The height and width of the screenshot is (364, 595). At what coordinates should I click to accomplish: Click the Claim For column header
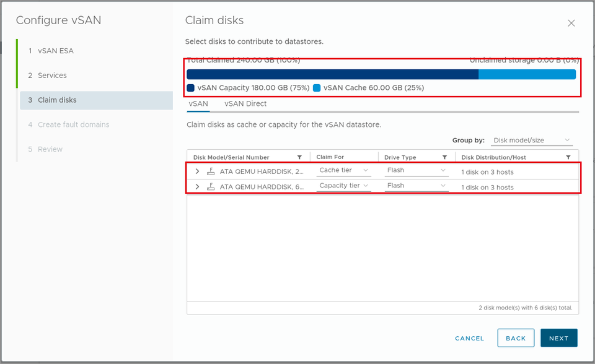(330, 157)
